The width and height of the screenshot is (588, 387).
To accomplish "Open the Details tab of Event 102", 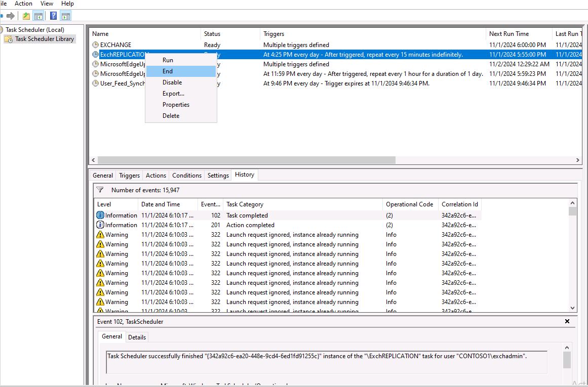I will pyautogui.click(x=137, y=337).
